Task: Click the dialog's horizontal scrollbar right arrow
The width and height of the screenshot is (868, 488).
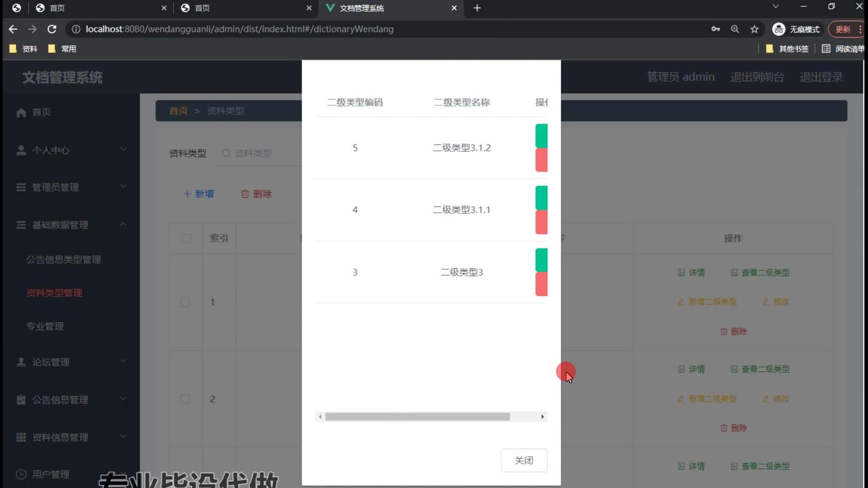Action: [542, 417]
